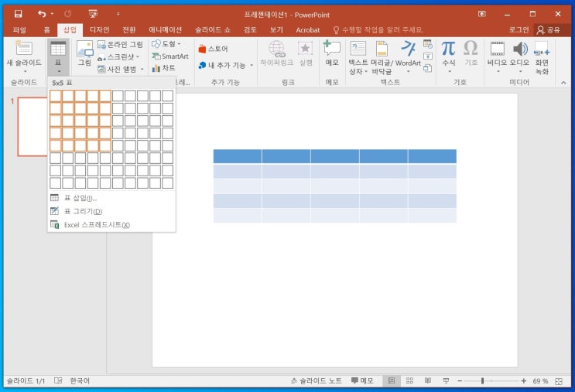Switch to Reading view icon

(428, 381)
